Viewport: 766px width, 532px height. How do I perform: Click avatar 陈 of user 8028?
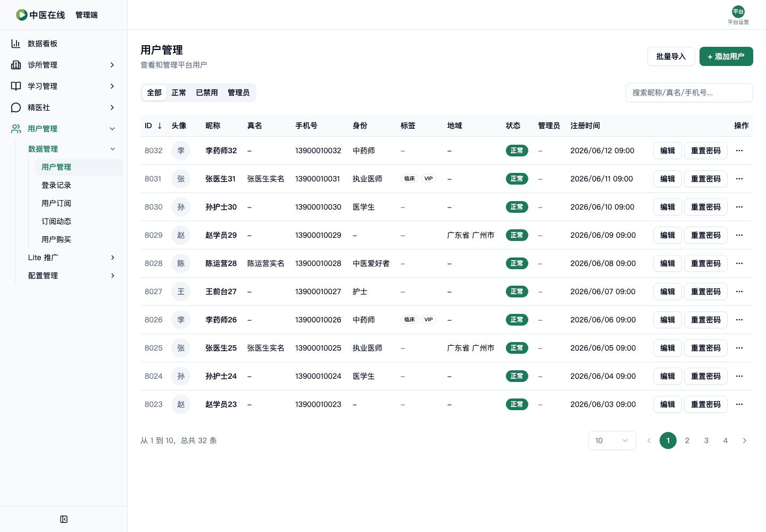pos(181,263)
